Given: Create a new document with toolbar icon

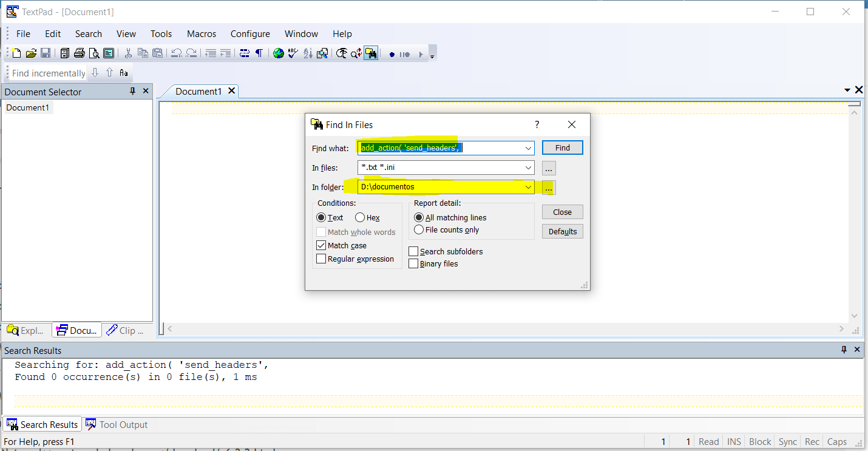Looking at the screenshot, I should point(16,53).
